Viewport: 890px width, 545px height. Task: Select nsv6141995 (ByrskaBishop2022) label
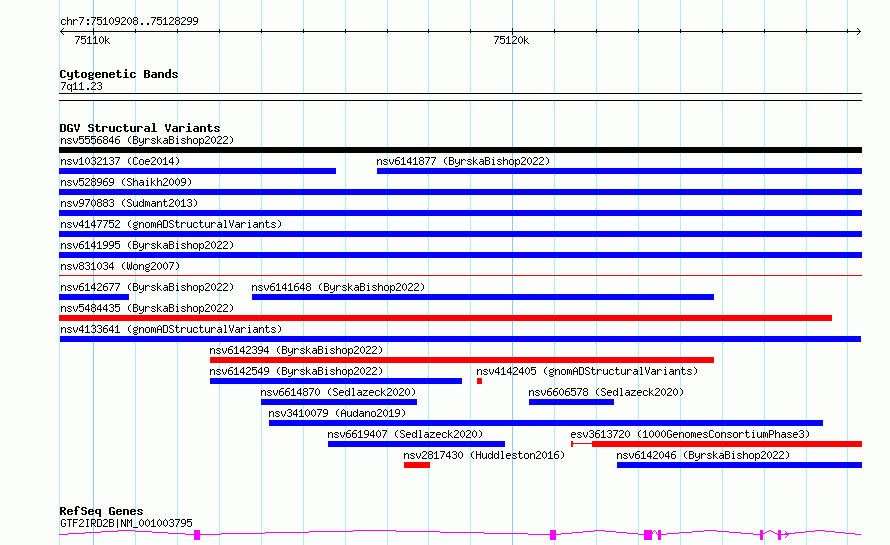(x=147, y=245)
